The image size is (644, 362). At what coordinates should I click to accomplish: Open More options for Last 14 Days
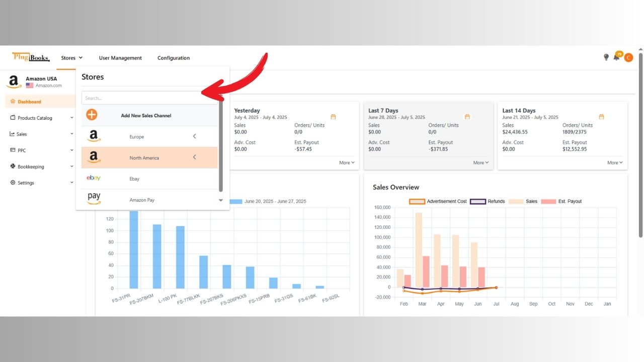pyautogui.click(x=614, y=162)
